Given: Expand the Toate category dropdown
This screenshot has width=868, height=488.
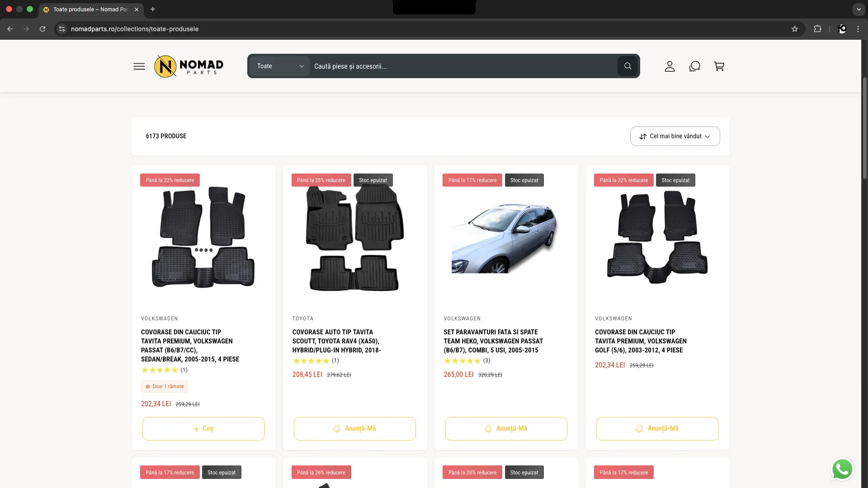Looking at the screenshot, I should click(x=280, y=66).
